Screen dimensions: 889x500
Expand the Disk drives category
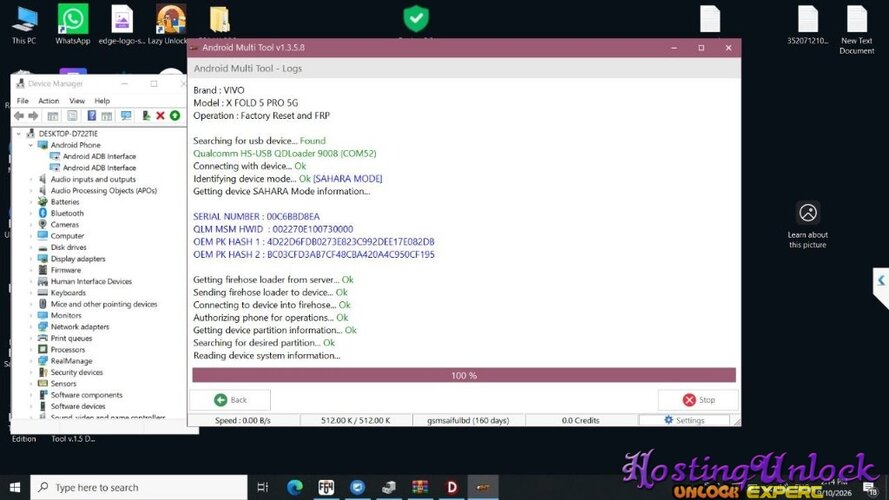31,247
